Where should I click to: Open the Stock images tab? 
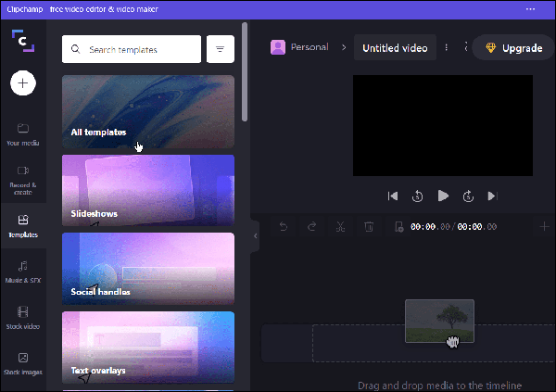23,363
